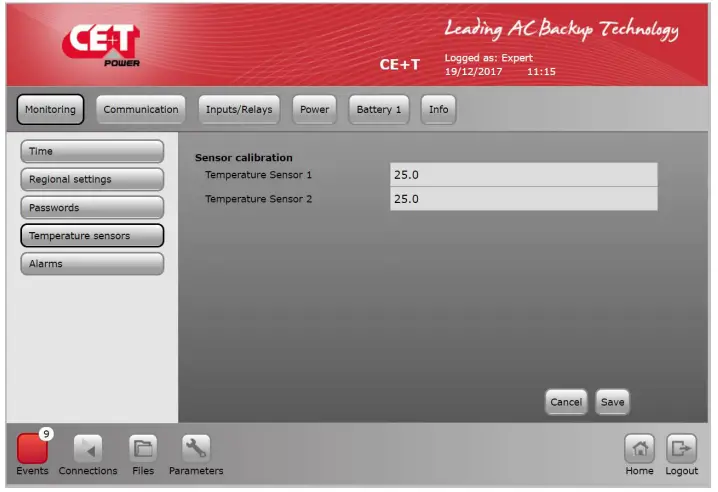The width and height of the screenshot is (718, 492).
Task: Click the Save button
Action: 612,402
